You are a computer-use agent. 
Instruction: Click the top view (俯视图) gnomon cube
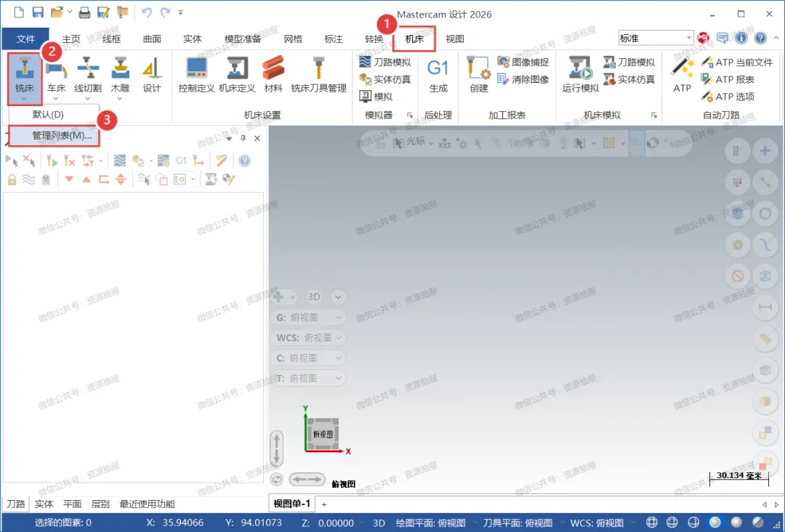point(323,434)
